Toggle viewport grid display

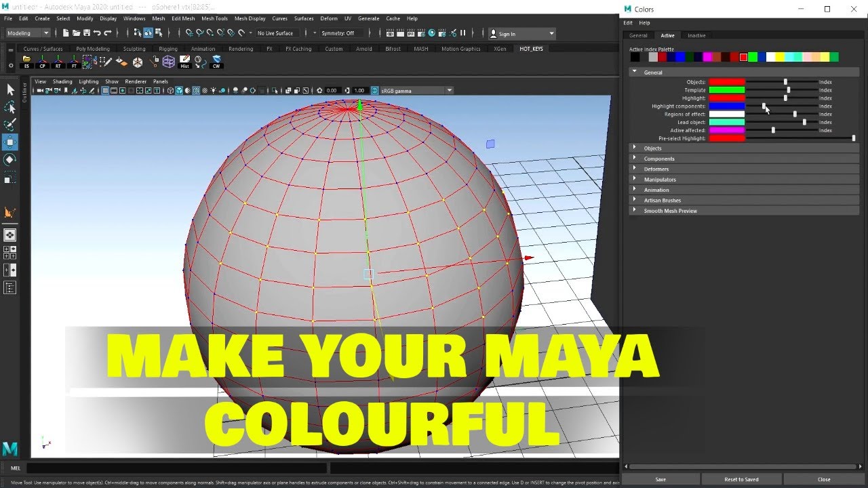(106, 90)
